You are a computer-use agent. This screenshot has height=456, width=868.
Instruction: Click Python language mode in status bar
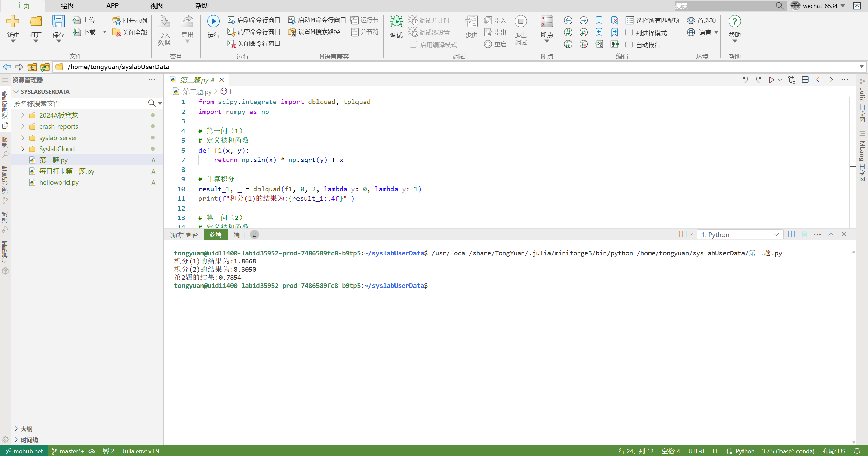click(x=745, y=451)
